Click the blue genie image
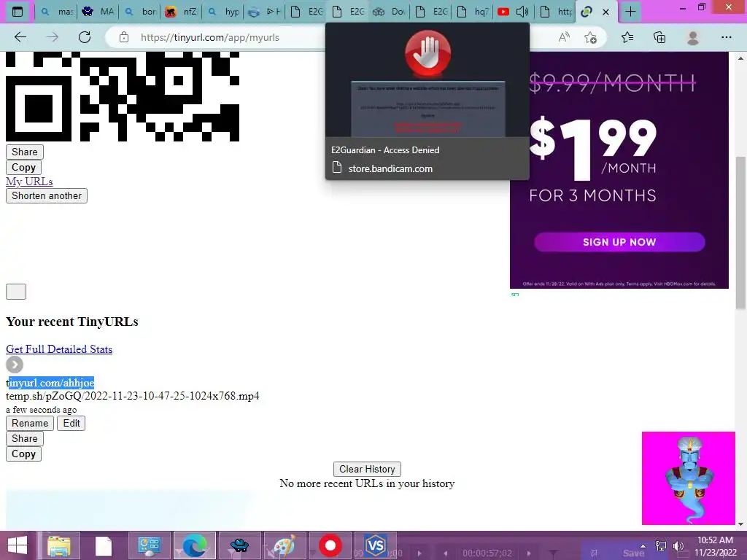The width and height of the screenshot is (747, 560). click(689, 478)
